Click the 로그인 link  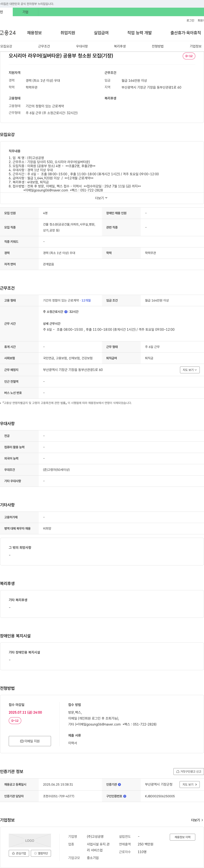coord(190,21)
